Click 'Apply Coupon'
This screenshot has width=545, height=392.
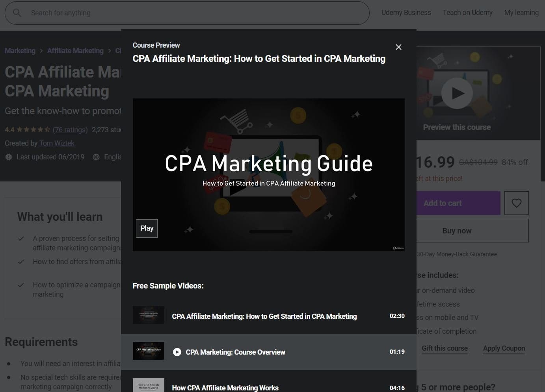(504, 348)
